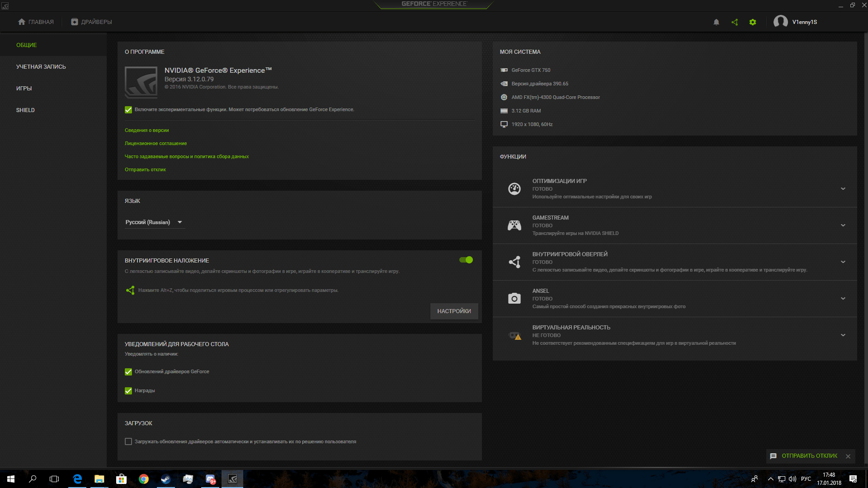The height and width of the screenshot is (488, 868).
Task: Launch Google Chrome from the taskbar
Action: (x=143, y=479)
